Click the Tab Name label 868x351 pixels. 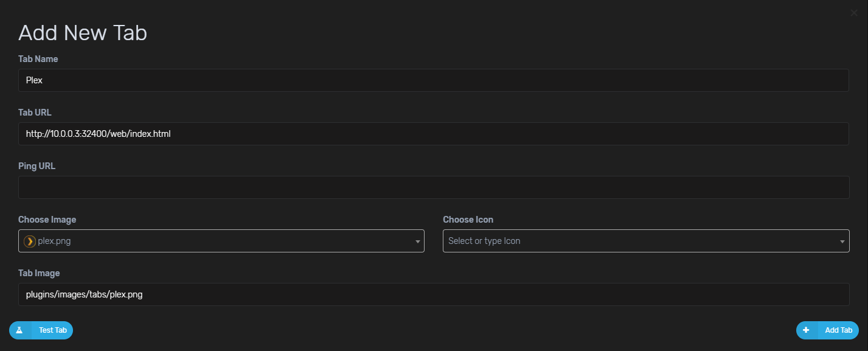tap(38, 59)
